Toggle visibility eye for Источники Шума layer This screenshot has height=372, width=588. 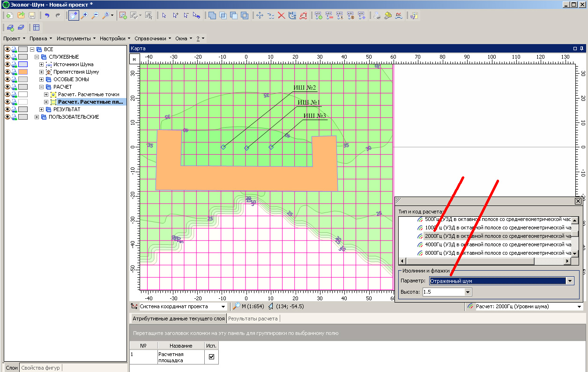[7, 64]
